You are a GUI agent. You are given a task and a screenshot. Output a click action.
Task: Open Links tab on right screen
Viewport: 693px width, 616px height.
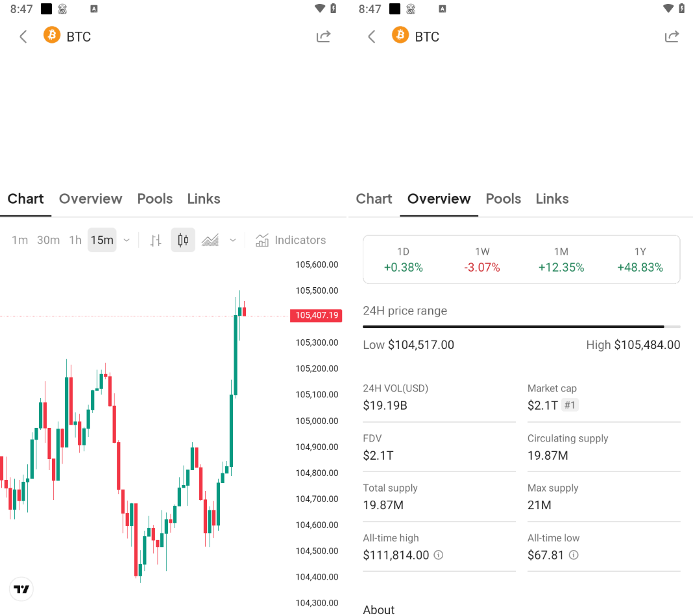tap(552, 198)
